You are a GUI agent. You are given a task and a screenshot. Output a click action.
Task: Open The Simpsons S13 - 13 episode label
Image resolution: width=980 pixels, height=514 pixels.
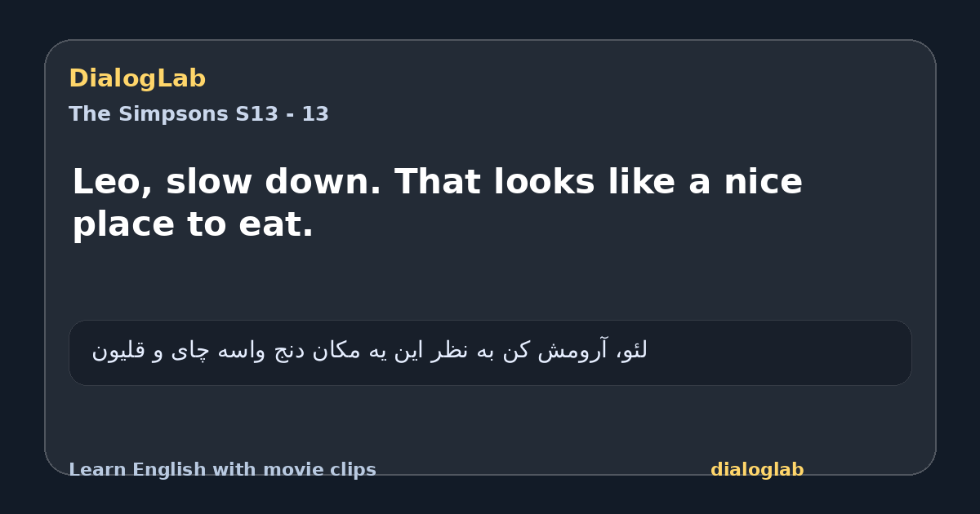point(198,114)
